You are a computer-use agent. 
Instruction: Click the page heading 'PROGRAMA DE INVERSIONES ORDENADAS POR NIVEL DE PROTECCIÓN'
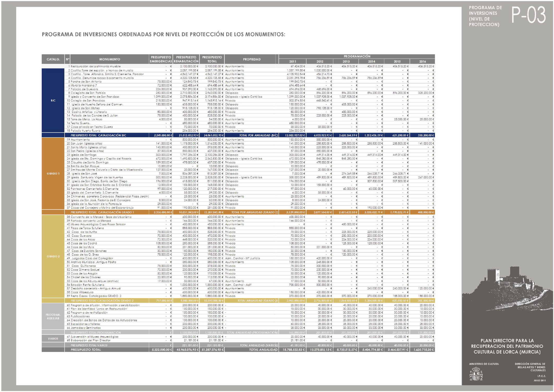point(163,34)
